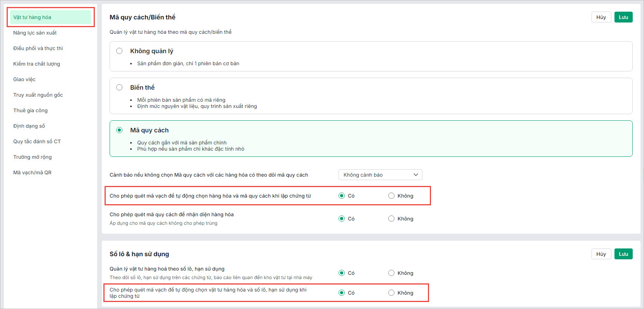The image size is (644, 309).
Task: Open 'Quy tắc đánh số CT' menu
Action: 37,141
